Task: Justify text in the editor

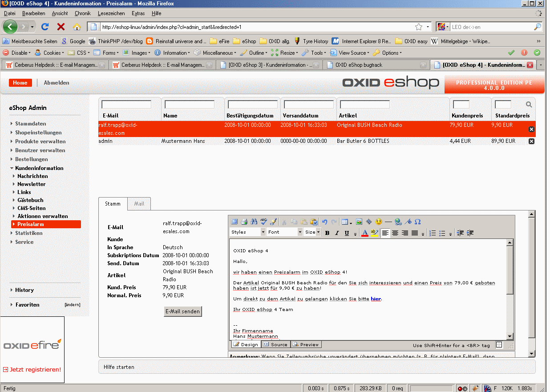Action: 415,233
